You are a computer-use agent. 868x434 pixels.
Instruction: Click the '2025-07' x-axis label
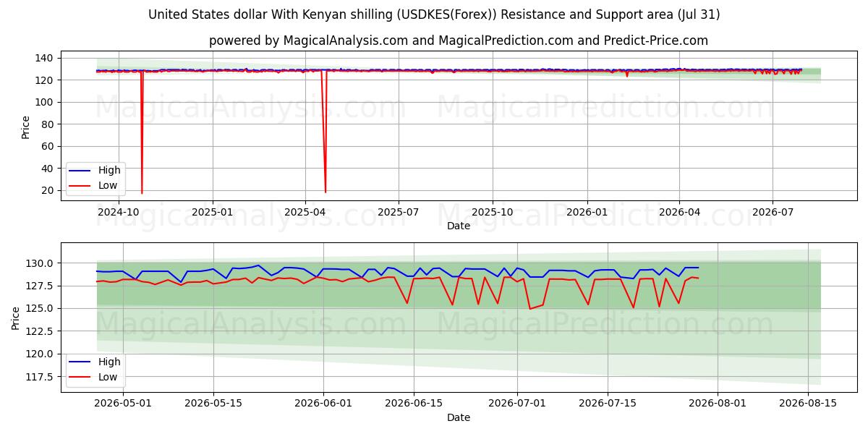tap(398, 212)
